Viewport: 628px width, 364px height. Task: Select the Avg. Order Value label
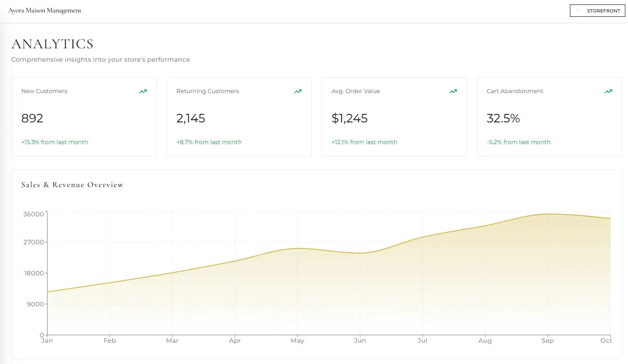(356, 91)
